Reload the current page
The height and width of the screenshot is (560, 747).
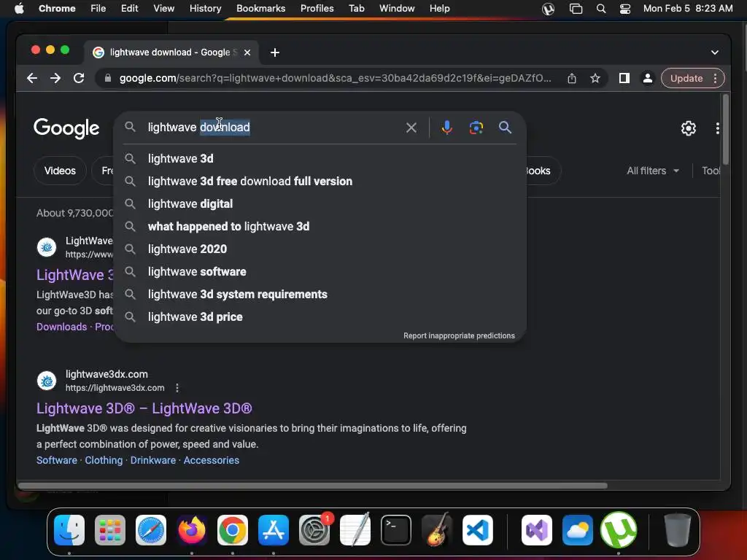[x=79, y=78]
